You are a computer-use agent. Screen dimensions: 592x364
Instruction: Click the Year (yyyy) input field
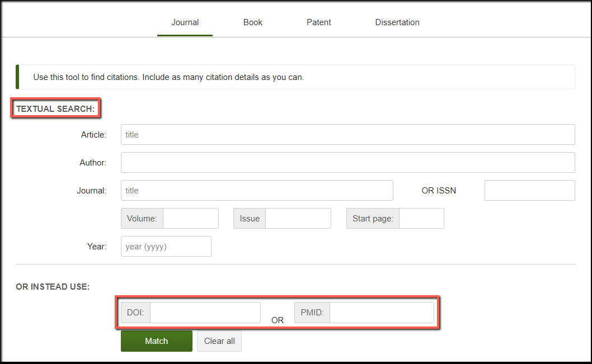[x=166, y=247]
